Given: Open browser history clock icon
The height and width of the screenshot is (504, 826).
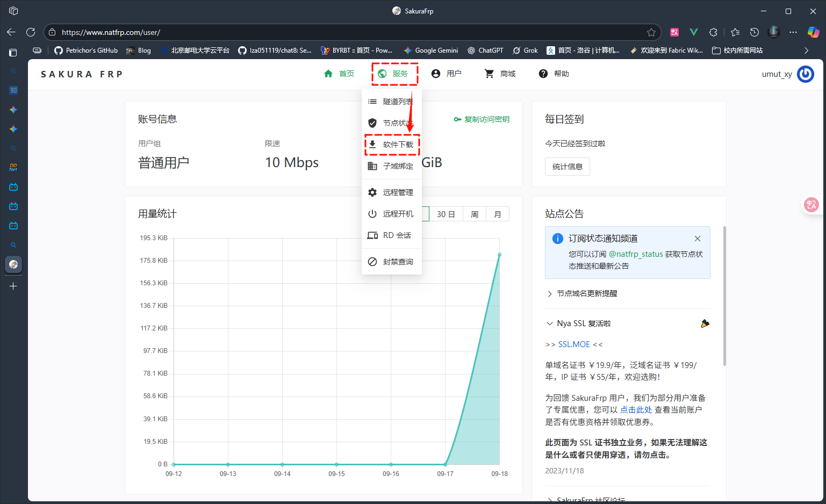Looking at the screenshot, I should pos(755,32).
